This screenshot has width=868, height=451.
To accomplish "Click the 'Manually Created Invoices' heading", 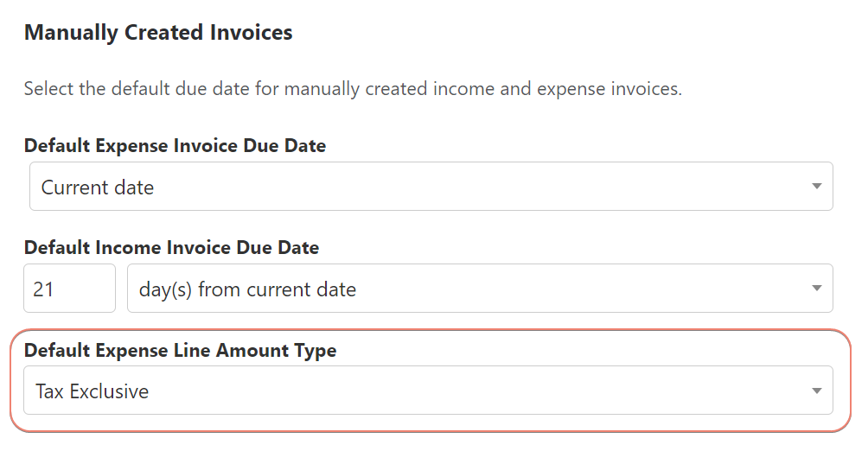I will point(158,33).
